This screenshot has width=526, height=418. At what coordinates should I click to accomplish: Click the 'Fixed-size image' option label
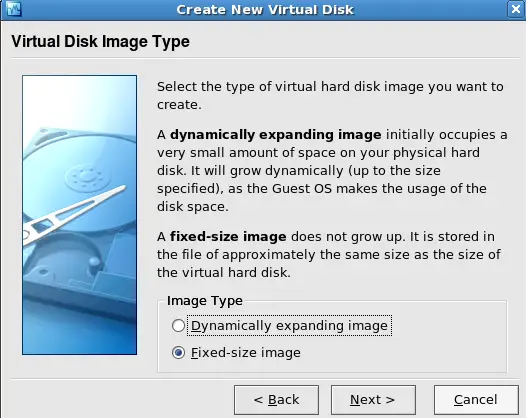246,353
